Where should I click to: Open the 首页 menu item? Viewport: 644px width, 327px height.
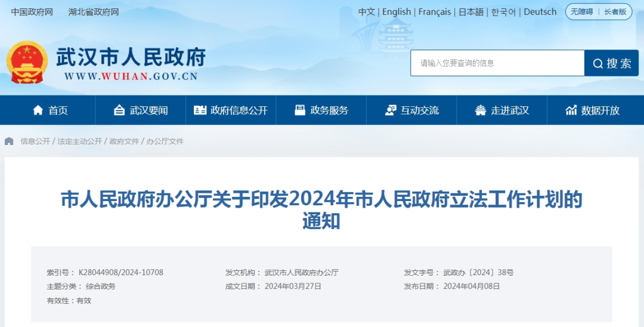pyautogui.click(x=58, y=110)
